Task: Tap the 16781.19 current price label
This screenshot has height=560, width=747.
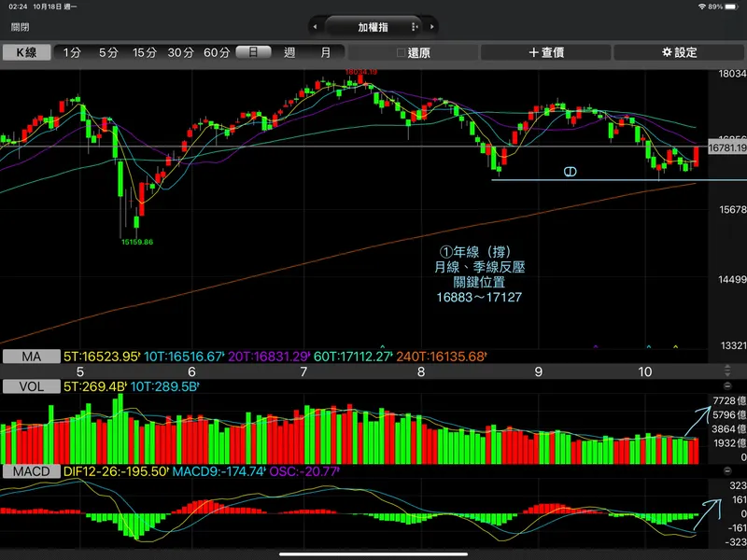Action: point(727,147)
